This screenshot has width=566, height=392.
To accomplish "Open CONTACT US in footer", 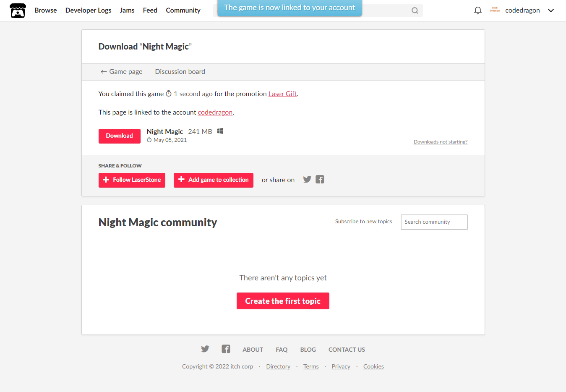I will (347, 350).
